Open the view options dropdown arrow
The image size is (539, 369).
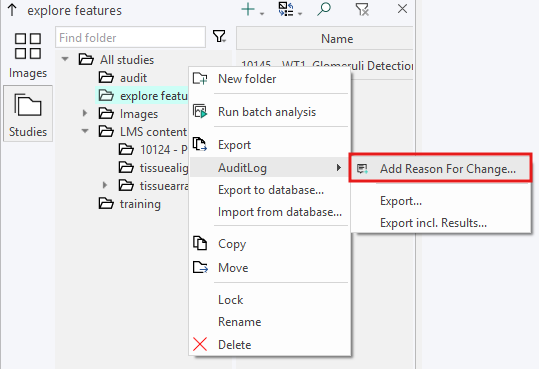300,14
